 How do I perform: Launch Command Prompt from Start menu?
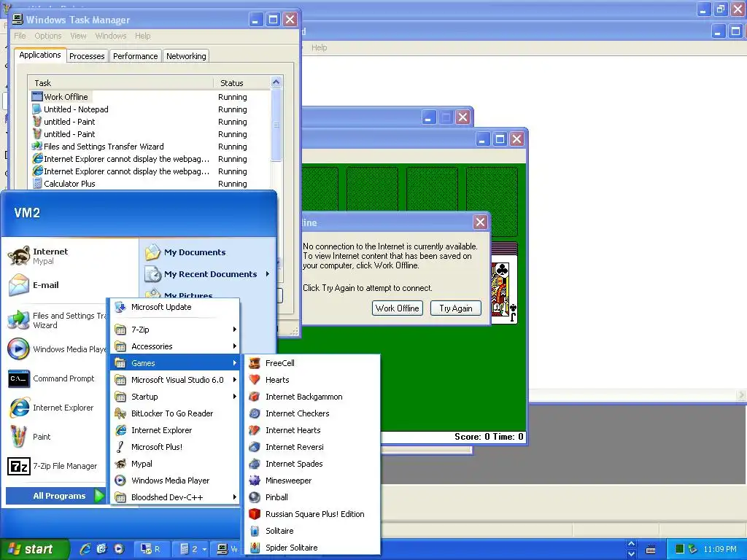pyautogui.click(x=55, y=378)
